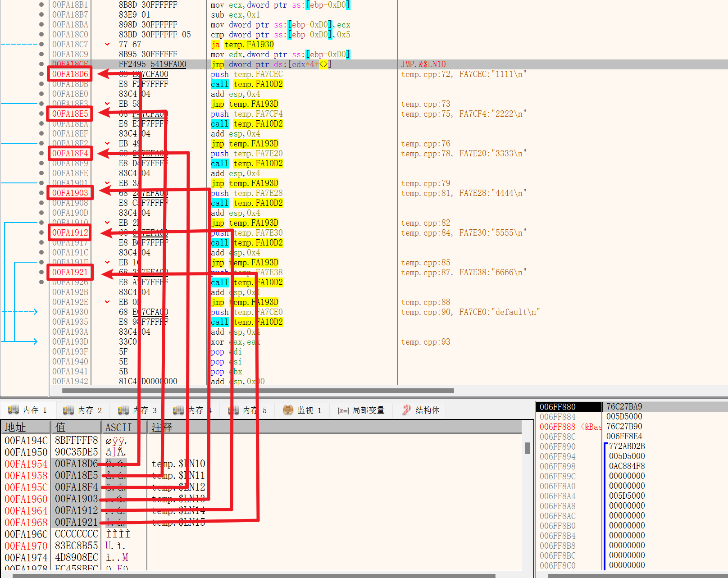Click the candy cane 结构体 icon
The width and height of the screenshot is (728, 578).
(x=406, y=410)
